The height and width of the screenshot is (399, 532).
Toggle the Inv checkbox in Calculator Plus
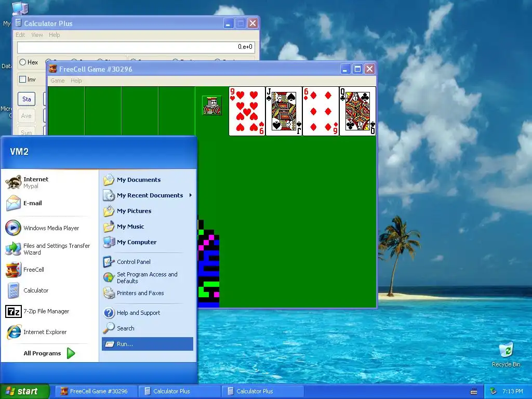(27, 79)
